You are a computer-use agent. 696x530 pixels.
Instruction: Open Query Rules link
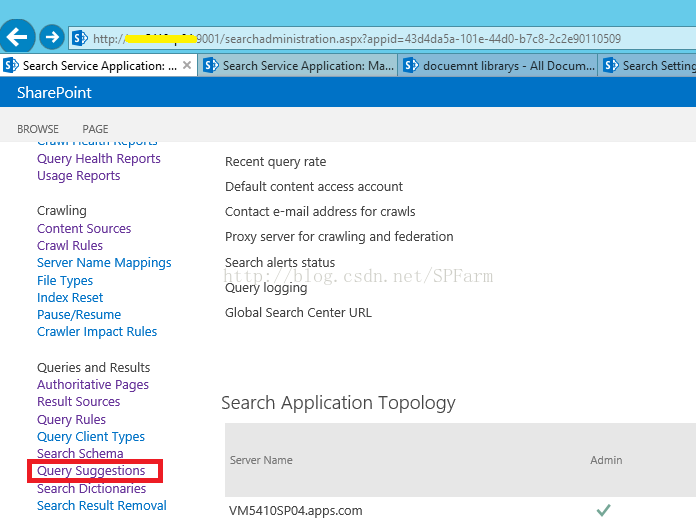(x=71, y=419)
